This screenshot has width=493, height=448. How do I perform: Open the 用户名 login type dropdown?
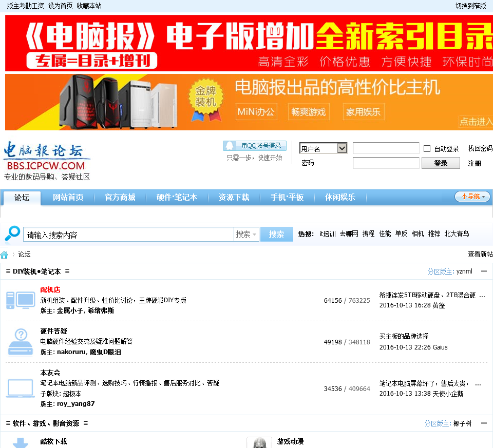(x=323, y=148)
